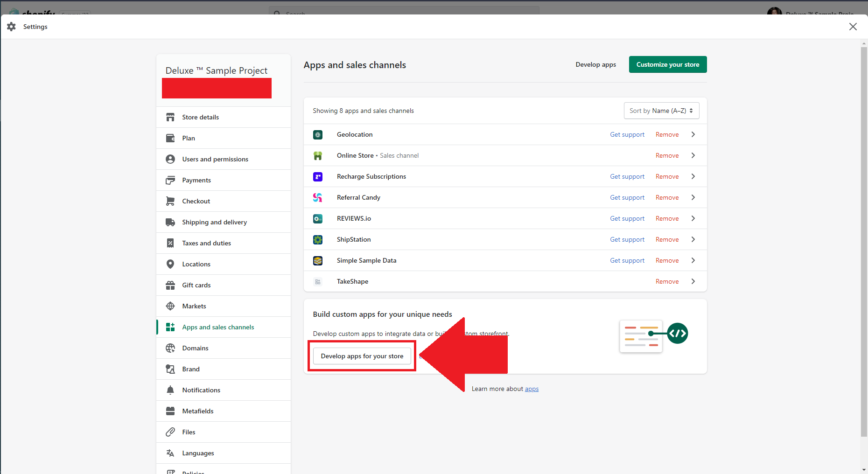Go to Payments settings
Image resolution: width=868 pixels, height=474 pixels.
coord(224,180)
